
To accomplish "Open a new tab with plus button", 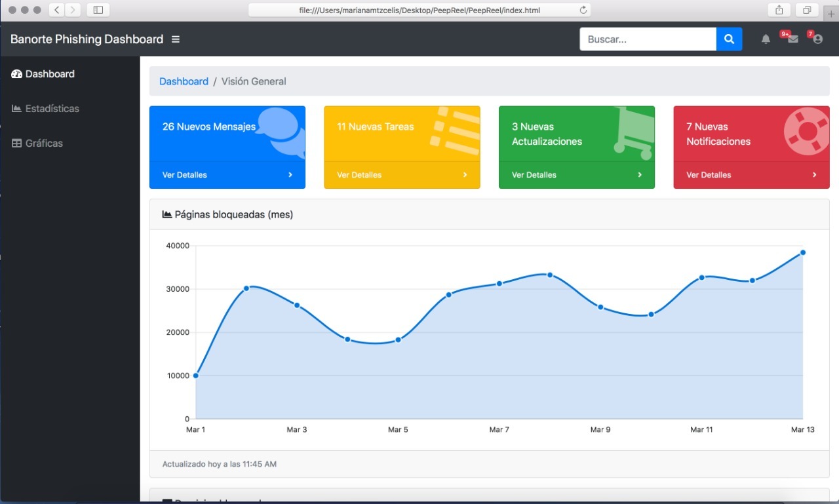I will click(x=831, y=13).
